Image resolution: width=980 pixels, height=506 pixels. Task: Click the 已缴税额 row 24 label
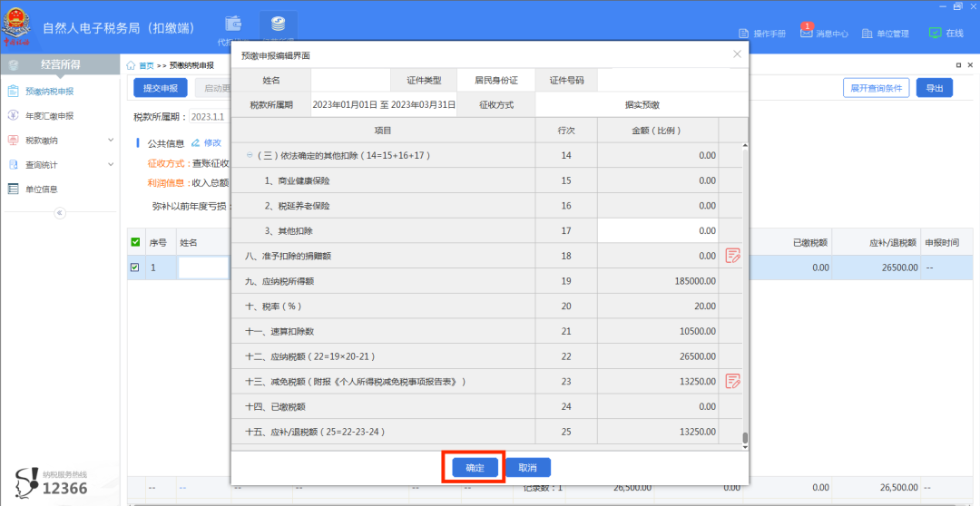click(x=275, y=406)
